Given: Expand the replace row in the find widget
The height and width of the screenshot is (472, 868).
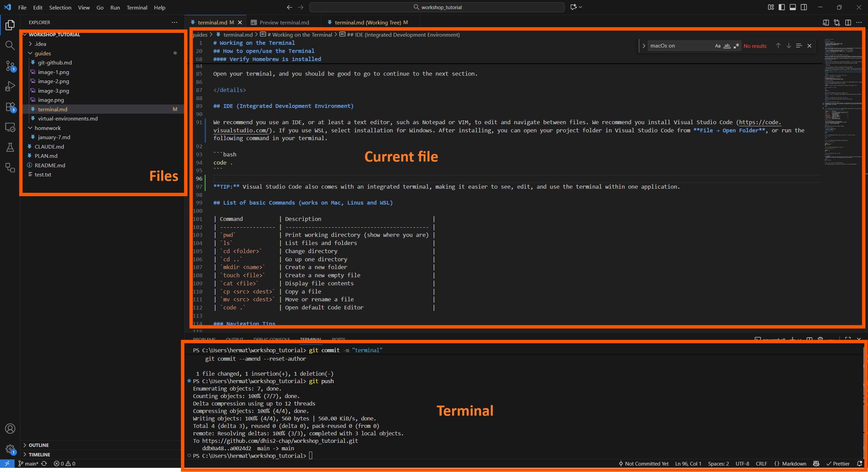Looking at the screenshot, I should click(643, 45).
